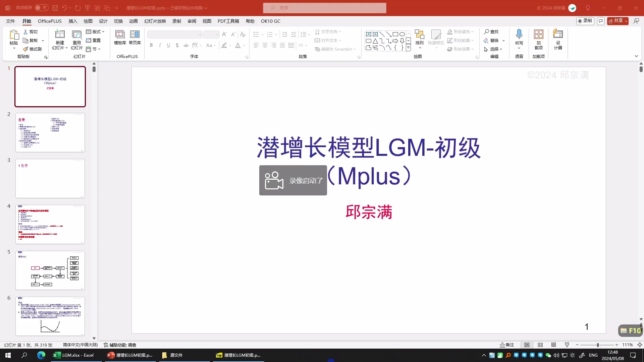Expand the 形状填充 (Shape Fill) dropdown
Image resolution: width=644 pixels, height=362 pixels.
coord(473,32)
